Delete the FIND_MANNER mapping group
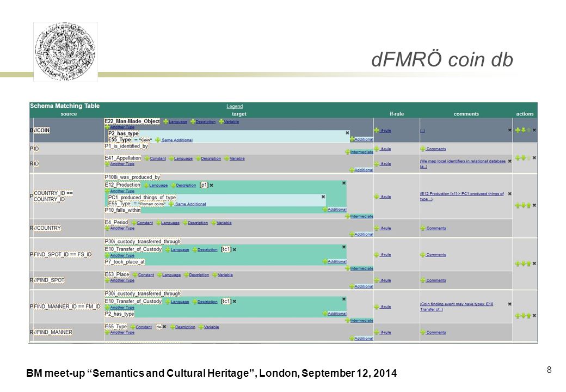Image resolution: width=566 pixels, height=392 pixels. click(534, 316)
